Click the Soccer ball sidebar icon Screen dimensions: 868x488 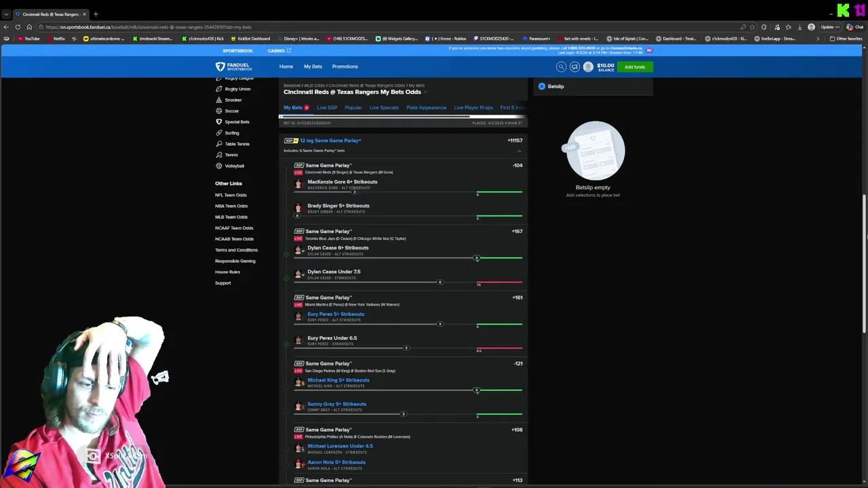(x=219, y=110)
